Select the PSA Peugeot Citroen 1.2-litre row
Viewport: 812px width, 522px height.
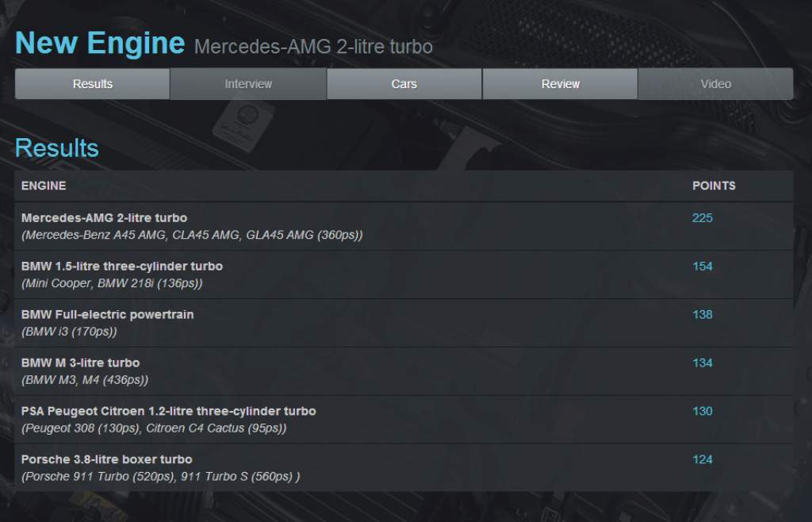tap(404, 419)
